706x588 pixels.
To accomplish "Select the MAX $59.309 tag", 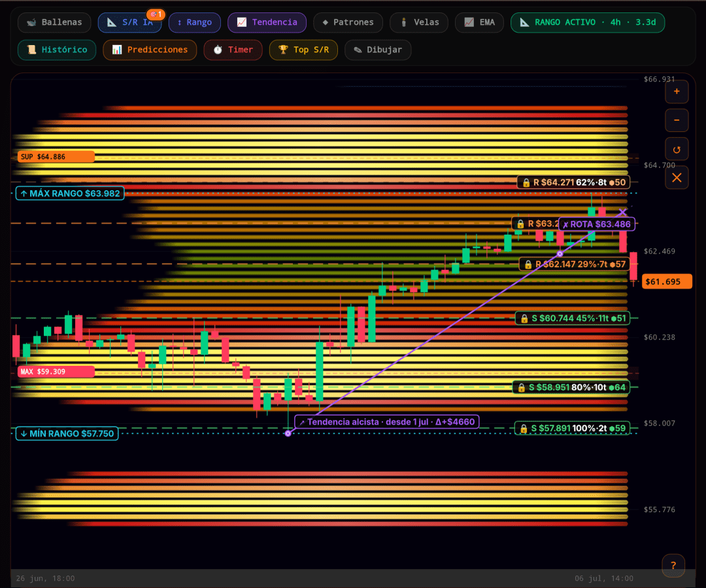I will coord(56,372).
